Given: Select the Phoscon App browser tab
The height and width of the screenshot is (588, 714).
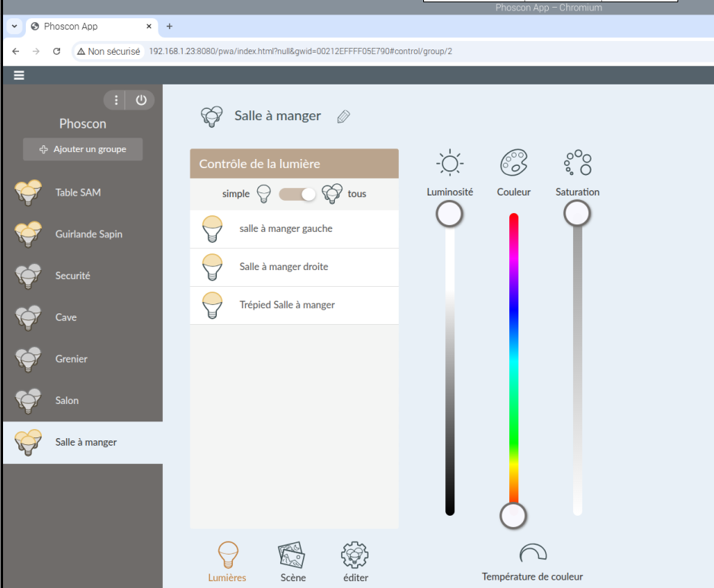Looking at the screenshot, I should (x=91, y=27).
